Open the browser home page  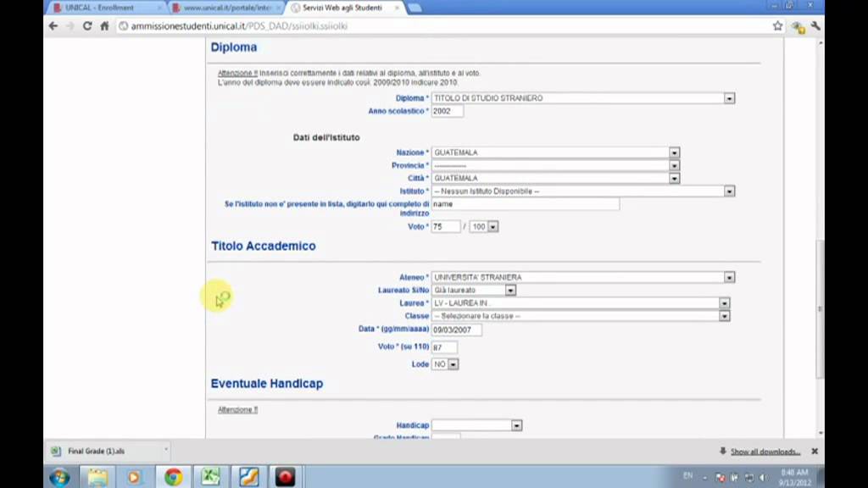click(104, 26)
